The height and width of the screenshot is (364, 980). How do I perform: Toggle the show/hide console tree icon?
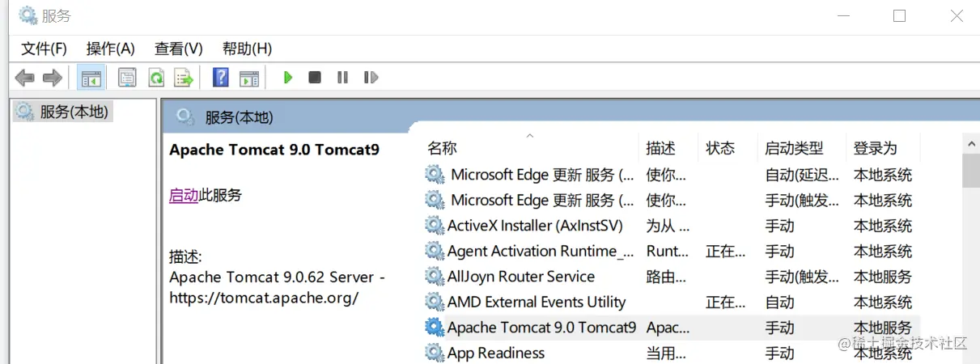(91, 78)
